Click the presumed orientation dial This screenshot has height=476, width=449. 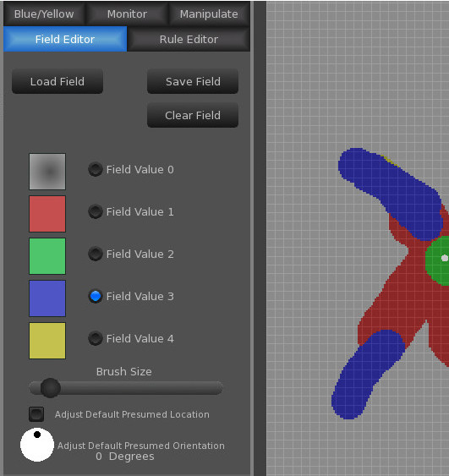click(x=37, y=445)
